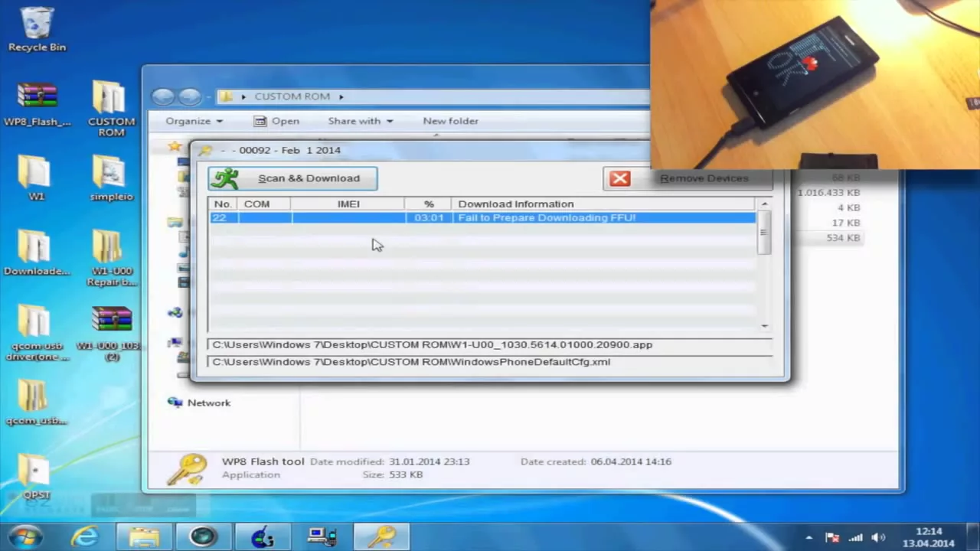
Task: Open the CUSTOM ROM desktop folder
Action: pos(111,109)
